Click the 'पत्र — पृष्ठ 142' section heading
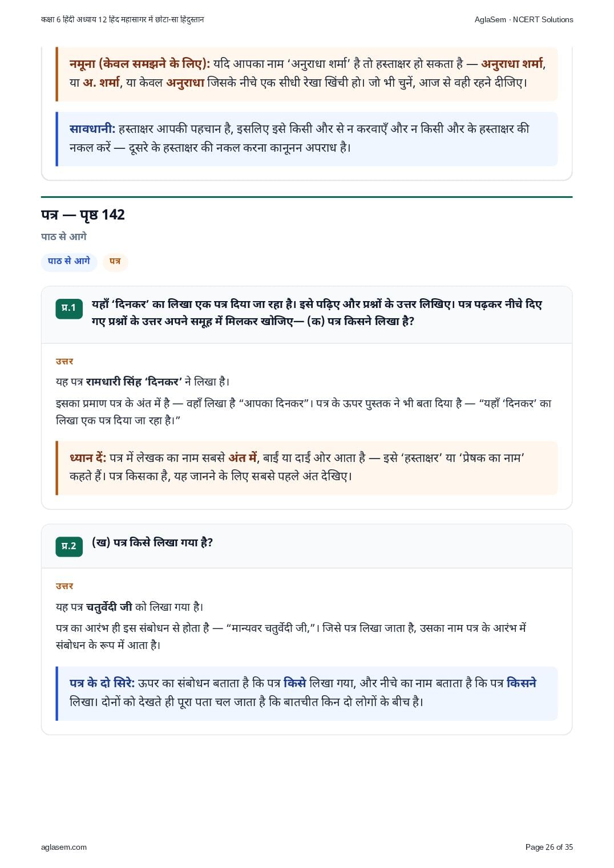The image size is (614, 868). click(x=83, y=214)
